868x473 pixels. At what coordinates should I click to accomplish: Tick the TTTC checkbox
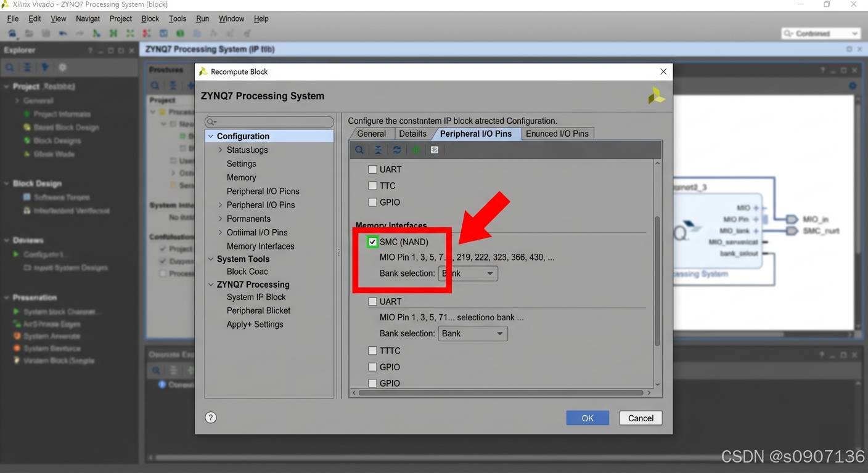(372, 350)
